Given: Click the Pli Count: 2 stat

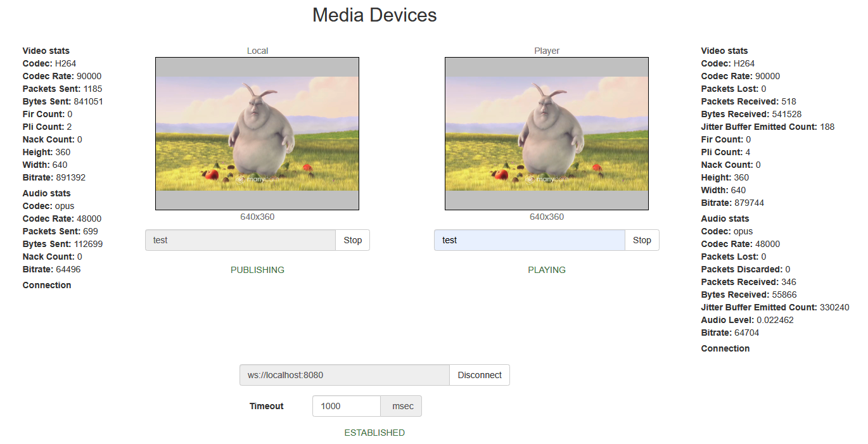Looking at the screenshot, I should click(x=48, y=127).
